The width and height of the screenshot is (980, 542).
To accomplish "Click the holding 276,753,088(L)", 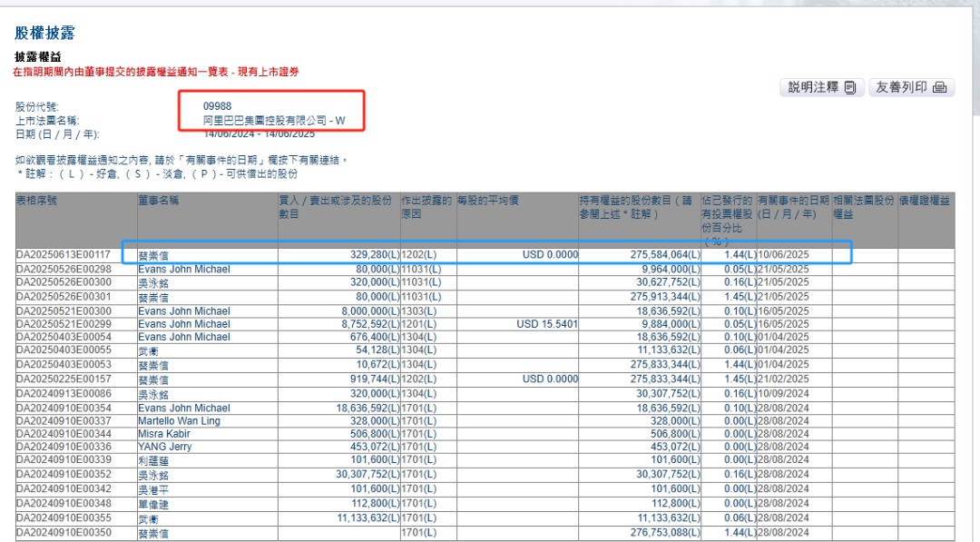I will pyautogui.click(x=665, y=533).
